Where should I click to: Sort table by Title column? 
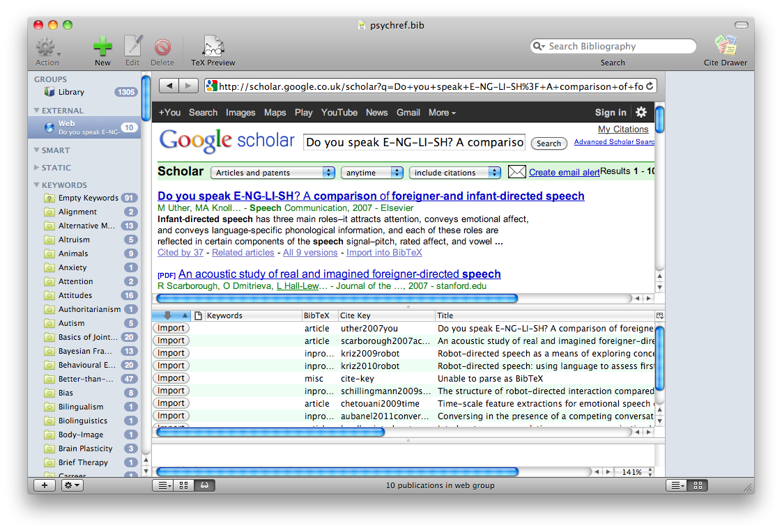pos(544,315)
